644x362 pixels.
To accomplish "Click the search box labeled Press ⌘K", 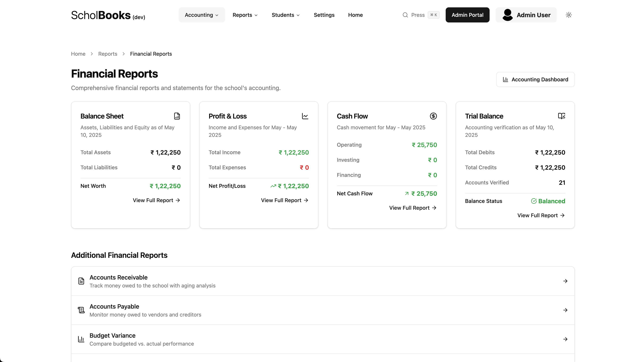I will tap(421, 15).
